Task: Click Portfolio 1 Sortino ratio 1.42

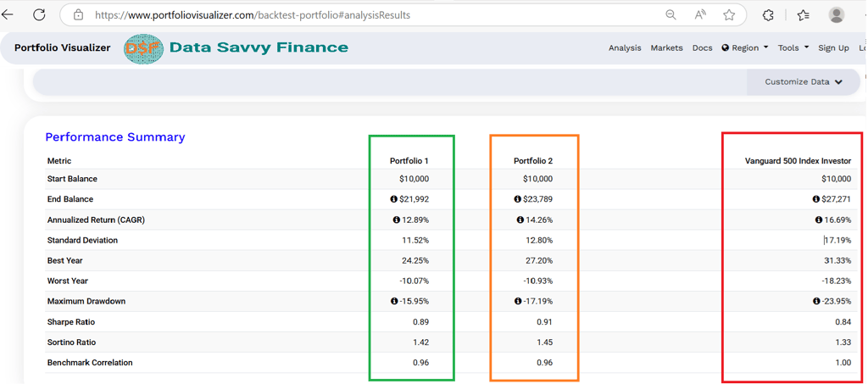Action: (x=421, y=342)
